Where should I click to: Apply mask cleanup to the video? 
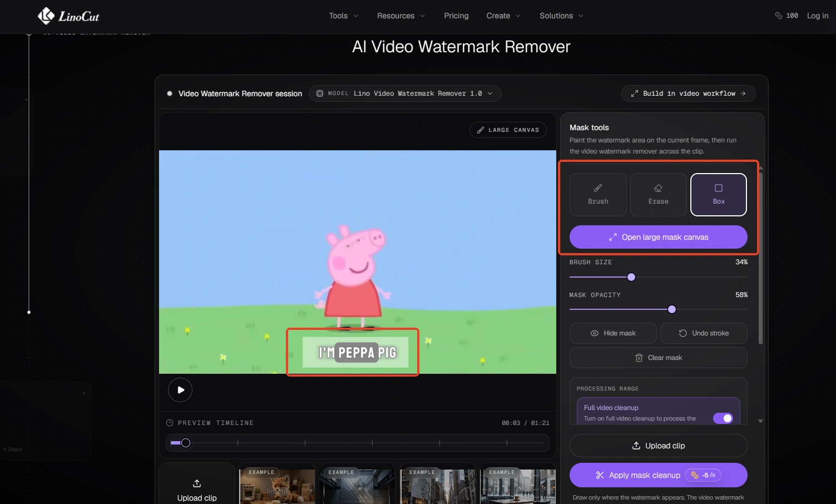pyautogui.click(x=658, y=475)
